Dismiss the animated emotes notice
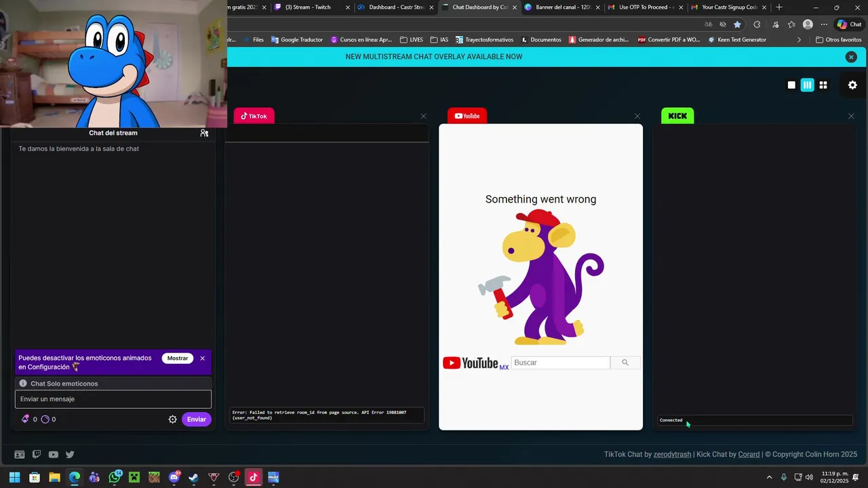868x488 pixels. coord(202,358)
